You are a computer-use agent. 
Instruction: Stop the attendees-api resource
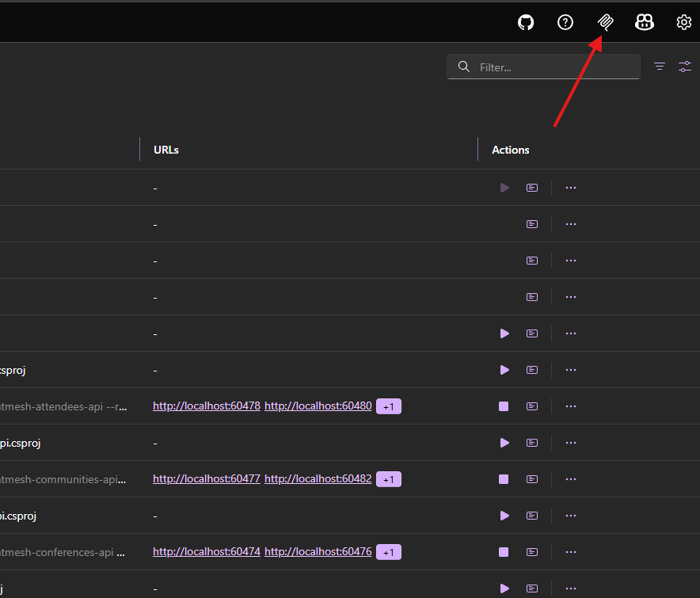(x=504, y=406)
